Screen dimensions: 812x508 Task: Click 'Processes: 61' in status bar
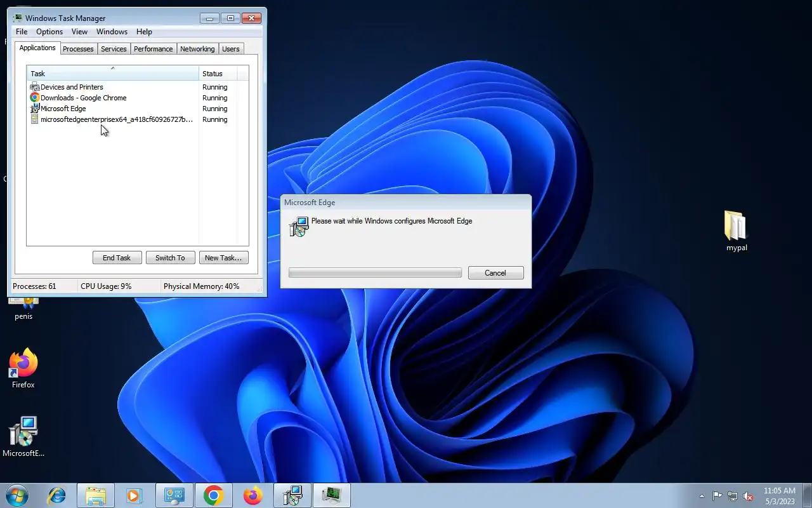pos(34,286)
